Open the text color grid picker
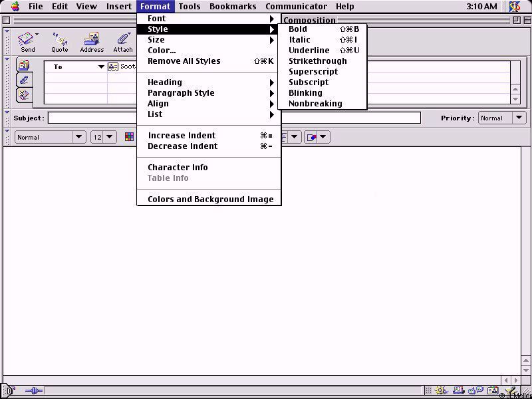 point(129,137)
